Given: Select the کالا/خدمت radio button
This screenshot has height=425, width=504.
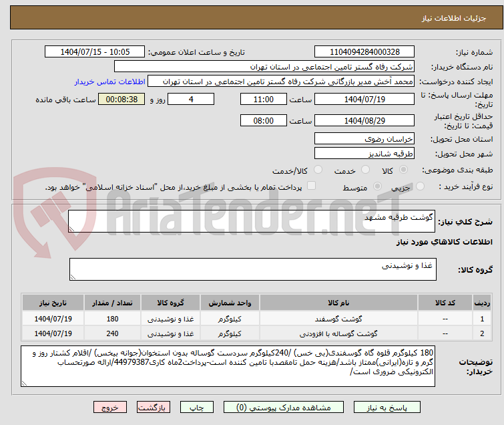Looking at the screenshot, I should pos(318,170).
